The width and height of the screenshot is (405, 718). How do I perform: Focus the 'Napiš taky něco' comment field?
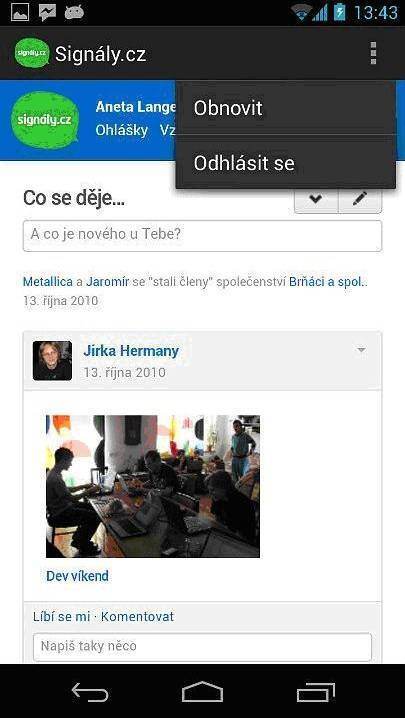[202, 647]
